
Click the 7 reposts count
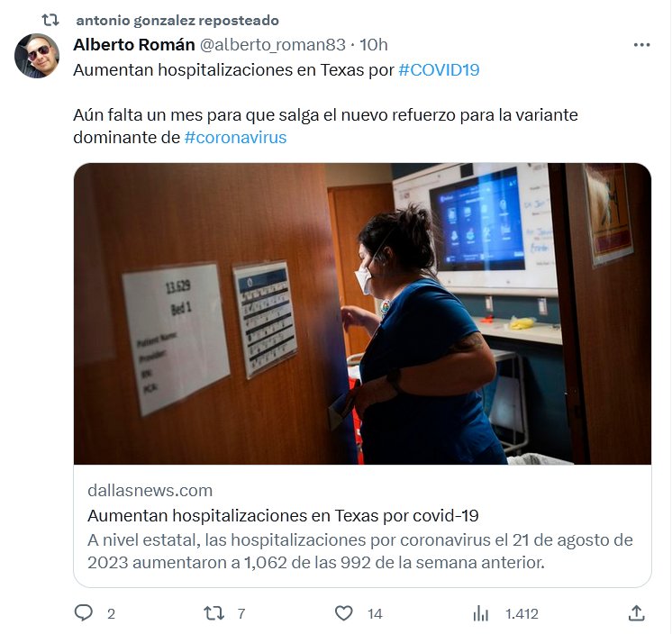(241, 614)
